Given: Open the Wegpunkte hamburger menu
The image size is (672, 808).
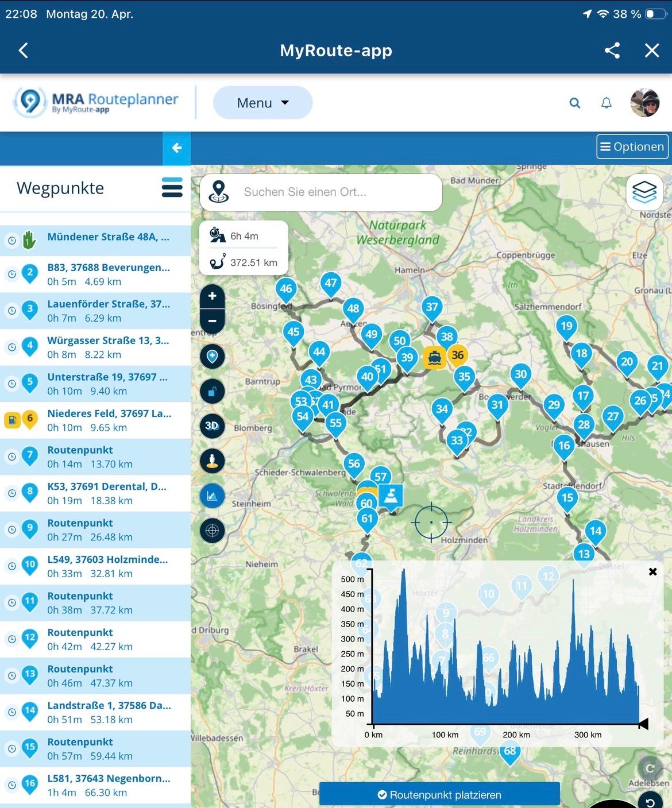Looking at the screenshot, I should (172, 188).
